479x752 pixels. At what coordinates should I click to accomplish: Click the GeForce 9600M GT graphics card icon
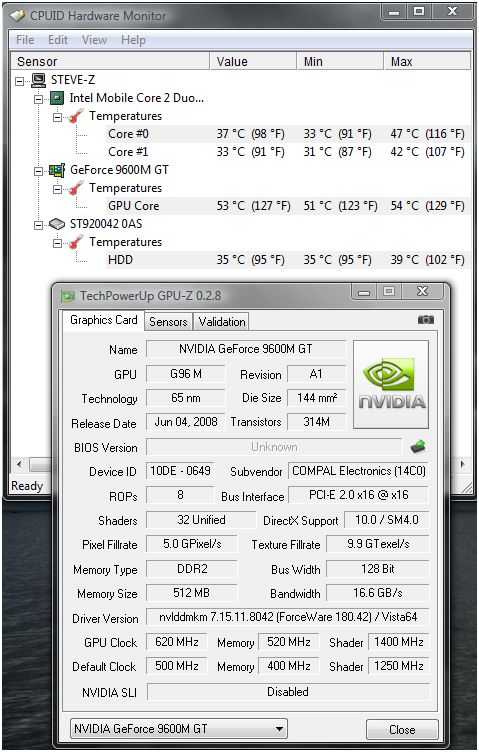[57, 170]
